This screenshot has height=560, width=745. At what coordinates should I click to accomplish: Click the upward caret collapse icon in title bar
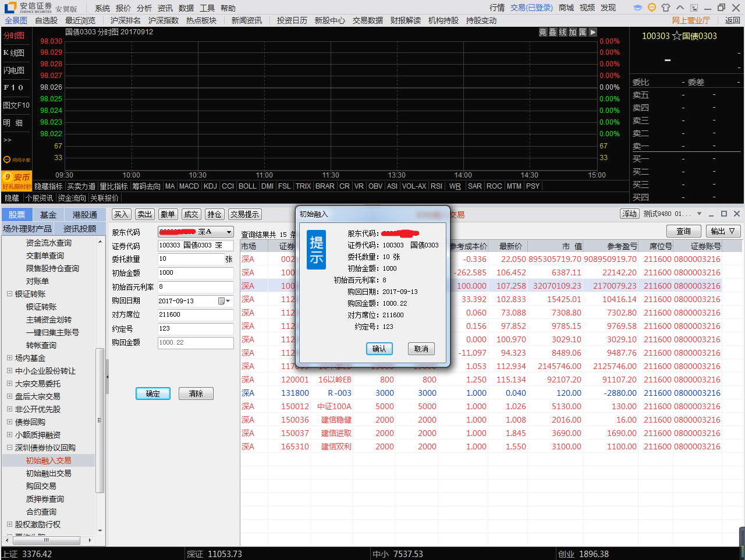point(680,8)
